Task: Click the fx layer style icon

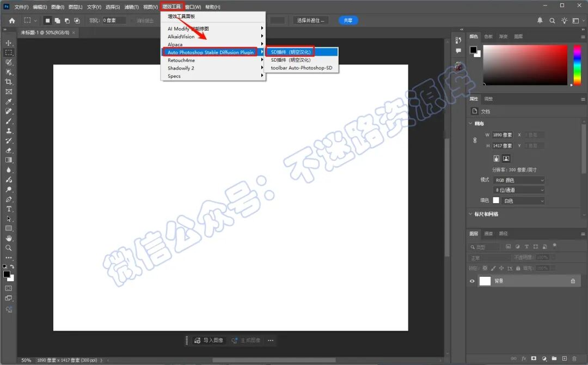Action: pos(524,358)
